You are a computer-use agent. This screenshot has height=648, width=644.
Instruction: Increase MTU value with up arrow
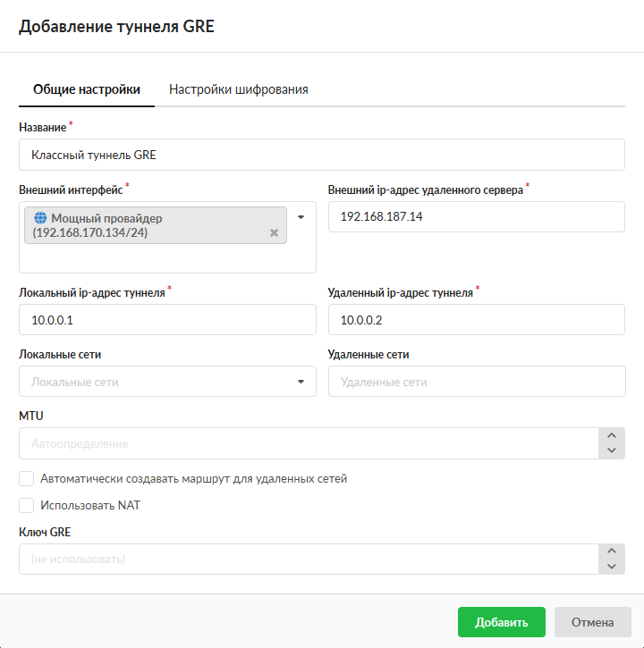point(612,436)
